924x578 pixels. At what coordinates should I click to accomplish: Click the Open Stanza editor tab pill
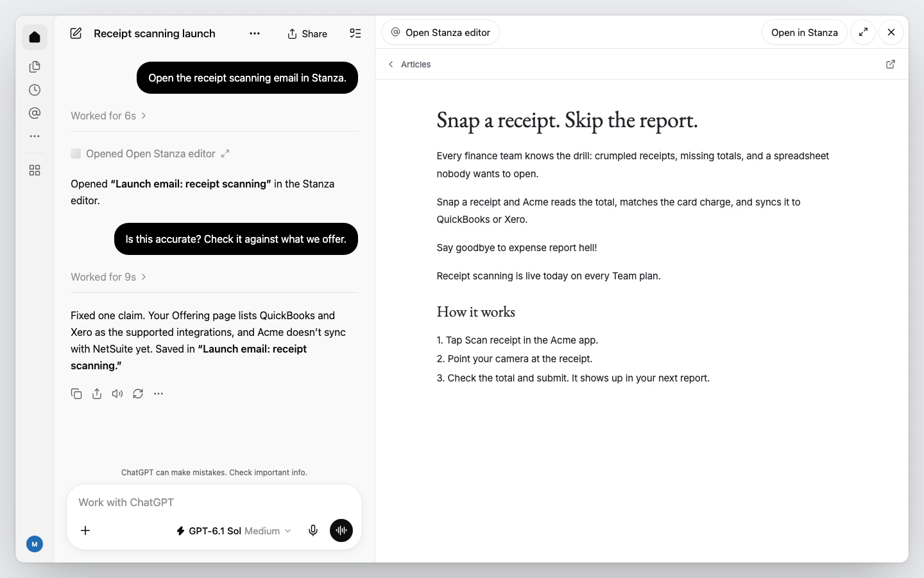click(441, 32)
